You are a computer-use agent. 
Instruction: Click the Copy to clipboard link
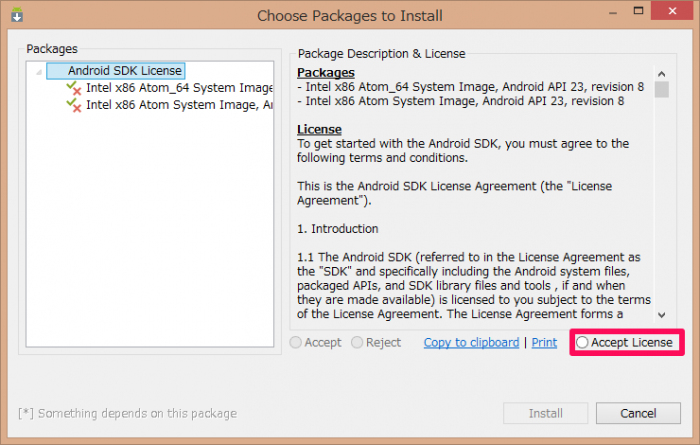pyautogui.click(x=471, y=342)
